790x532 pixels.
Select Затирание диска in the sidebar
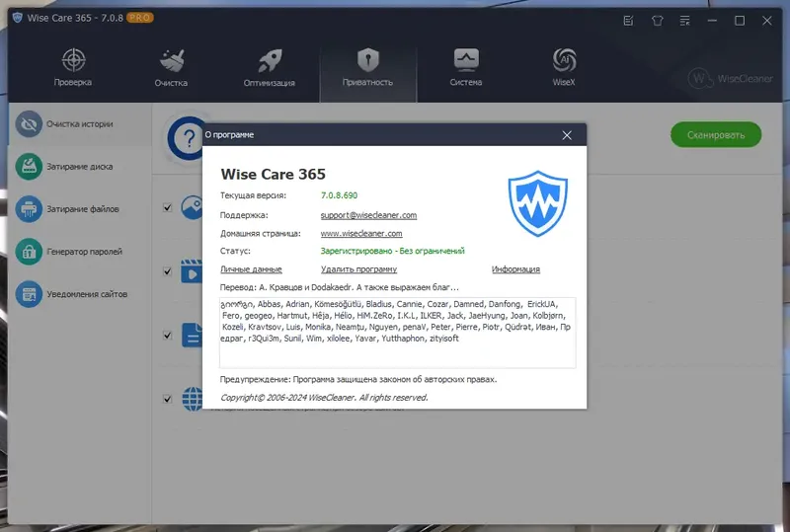[x=80, y=166]
